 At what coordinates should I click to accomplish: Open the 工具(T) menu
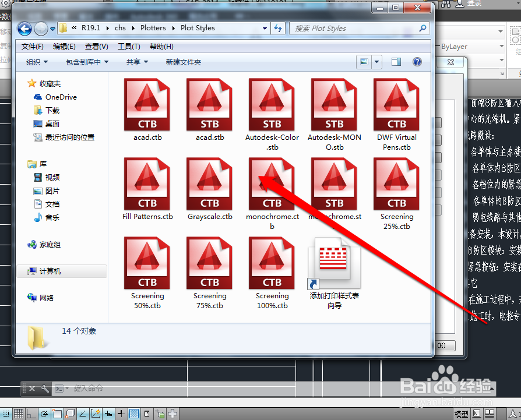pyautogui.click(x=129, y=47)
